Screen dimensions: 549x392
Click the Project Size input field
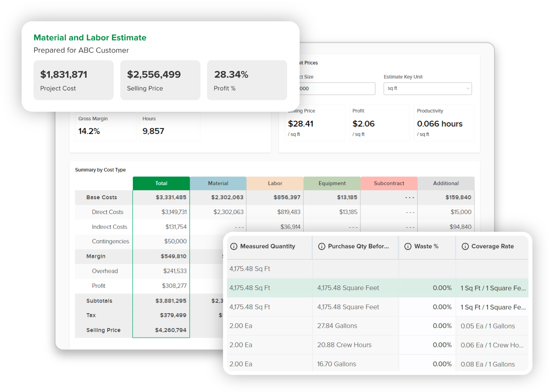pyautogui.click(x=337, y=89)
